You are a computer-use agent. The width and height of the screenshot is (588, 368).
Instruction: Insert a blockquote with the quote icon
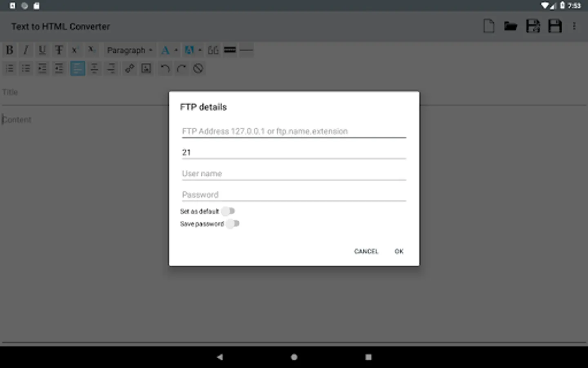click(214, 50)
